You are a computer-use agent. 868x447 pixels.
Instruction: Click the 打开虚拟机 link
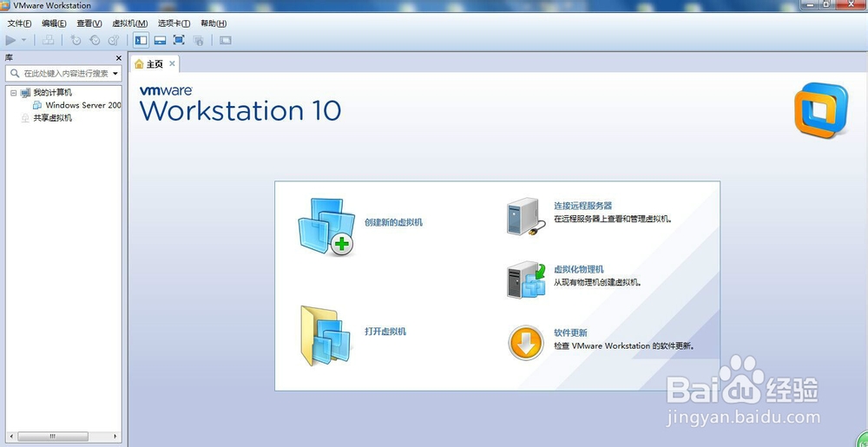(385, 332)
